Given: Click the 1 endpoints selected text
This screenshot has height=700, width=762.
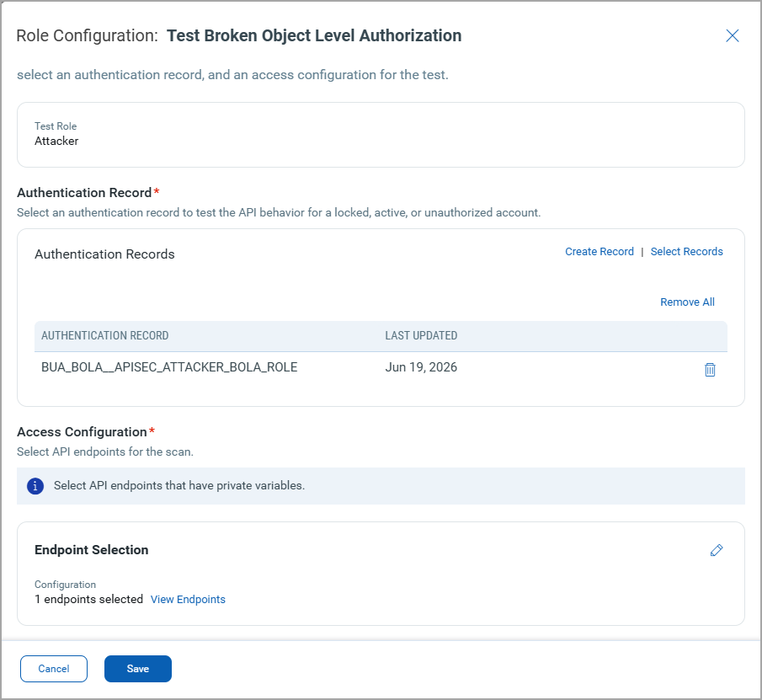Looking at the screenshot, I should point(89,600).
